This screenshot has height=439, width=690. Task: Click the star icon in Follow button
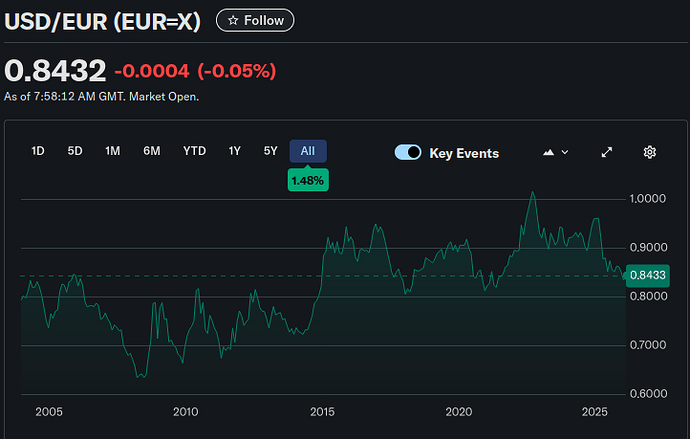coord(233,20)
